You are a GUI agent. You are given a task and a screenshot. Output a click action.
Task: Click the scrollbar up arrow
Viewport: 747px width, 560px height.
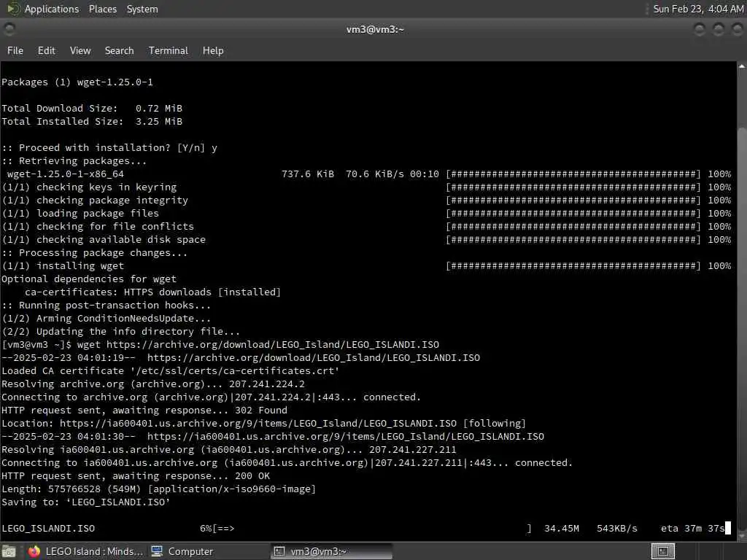(742, 66)
